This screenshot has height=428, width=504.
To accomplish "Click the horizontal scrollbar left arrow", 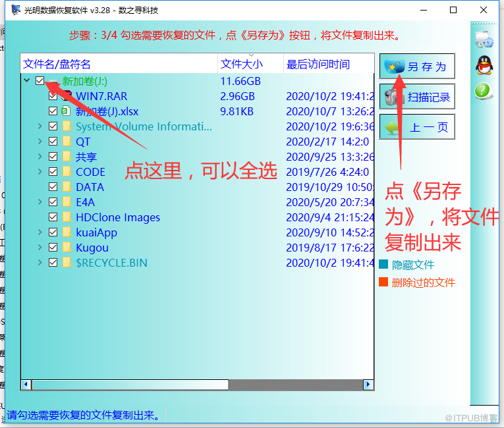I will click(x=26, y=385).
